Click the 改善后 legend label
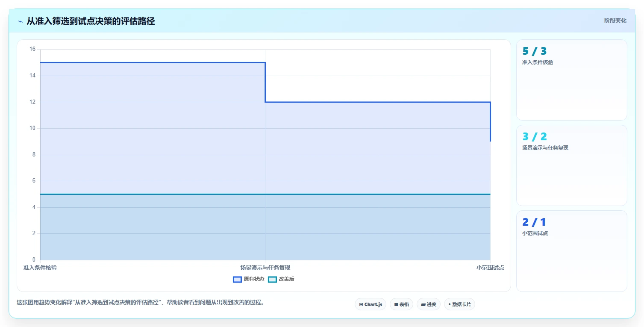This screenshot has width=644, height=327. (286, 280)
